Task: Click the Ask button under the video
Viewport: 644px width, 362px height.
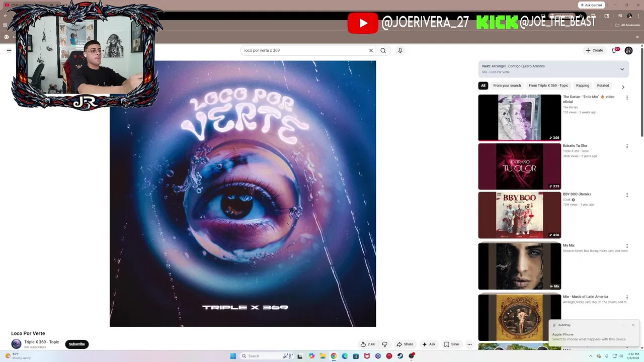Action: 429,344
